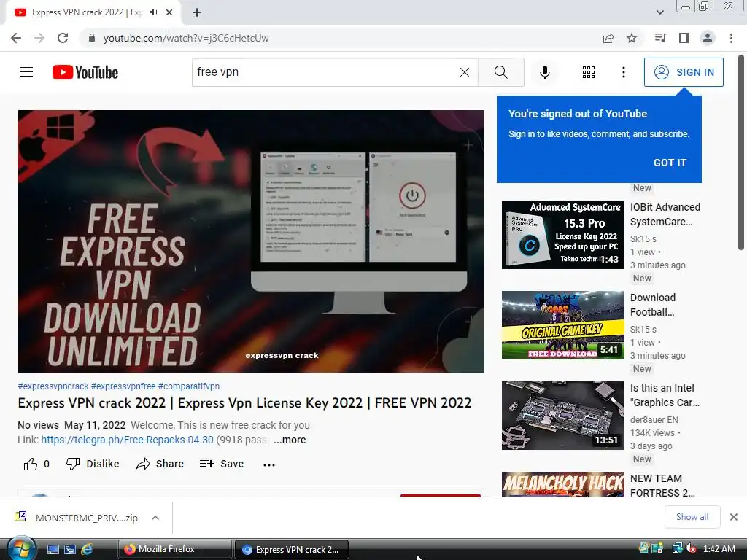This screenshot has width=747, height=560.
Task: Open the YouTube apps grid icon
Action: [589, 72]
